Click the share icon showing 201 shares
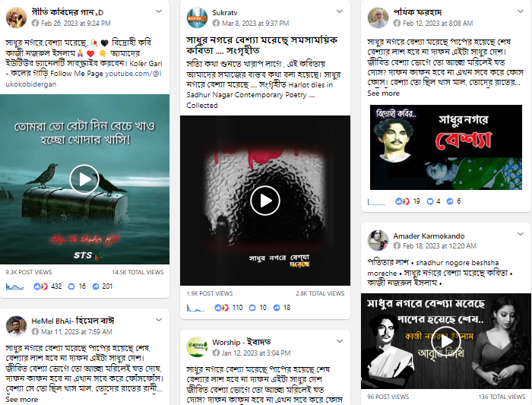Screen dimensions: 532x405 tap(96, 286)
